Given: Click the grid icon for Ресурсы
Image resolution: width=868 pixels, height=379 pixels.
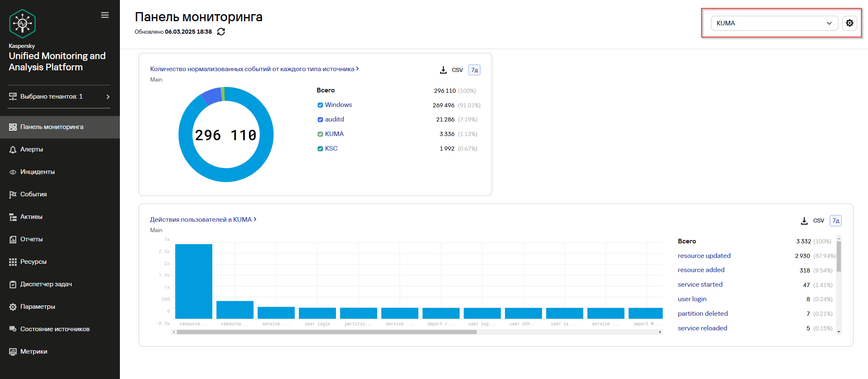Looking at the screenshot, I should tap(13, 262).
